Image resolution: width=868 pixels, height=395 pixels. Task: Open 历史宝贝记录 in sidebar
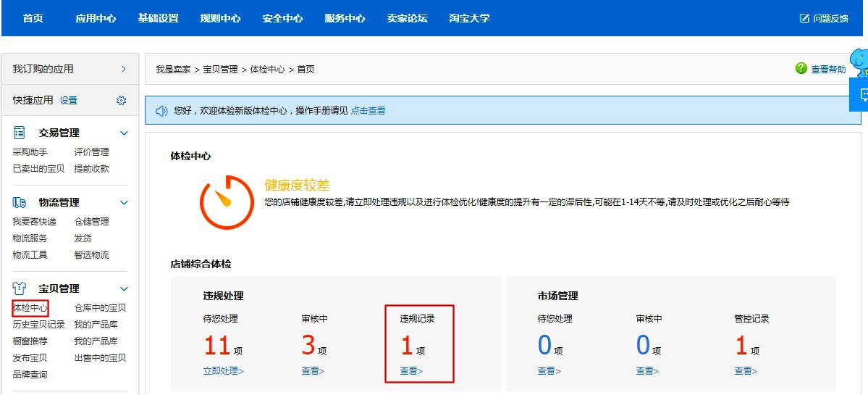pos(39,325)
